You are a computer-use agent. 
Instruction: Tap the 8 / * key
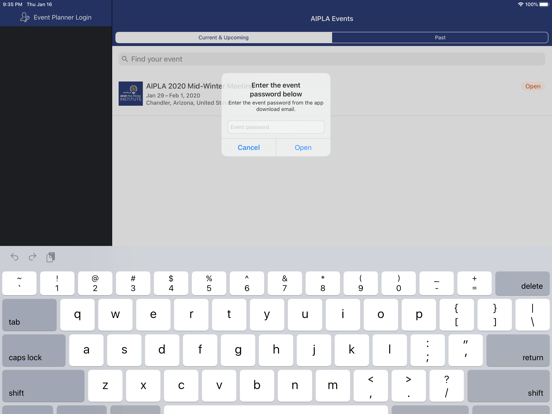323,283
